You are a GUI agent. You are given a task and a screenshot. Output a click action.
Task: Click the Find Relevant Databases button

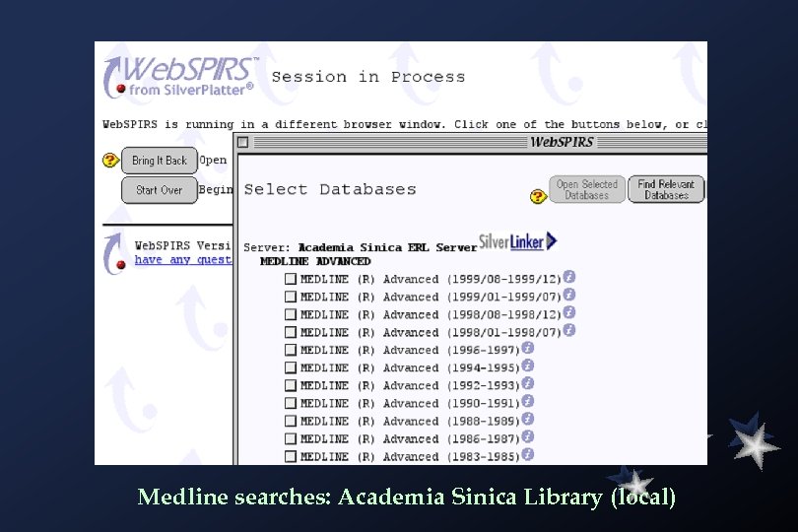pyautogui.click(x=666, y=189)
